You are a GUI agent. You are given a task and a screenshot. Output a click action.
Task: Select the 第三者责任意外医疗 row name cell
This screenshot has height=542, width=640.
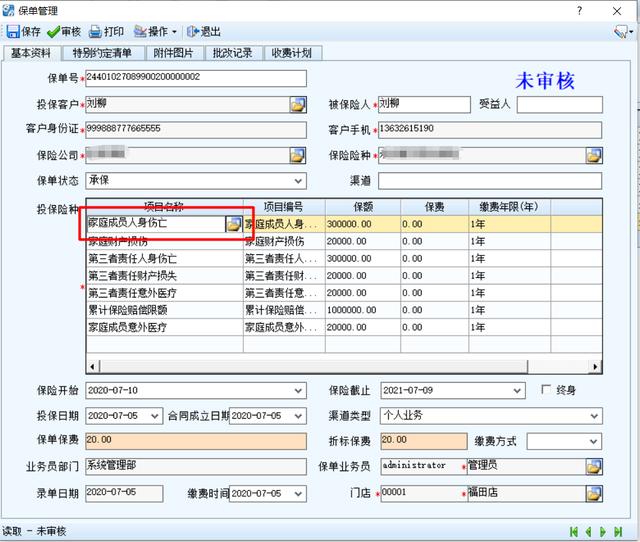(165, 293)
